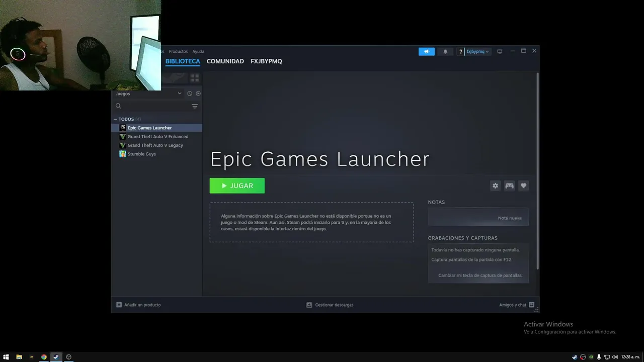Click the downloads manager icon
Image resolution: width=644 pixels, height=362 pixels.
tap(309, 305)
